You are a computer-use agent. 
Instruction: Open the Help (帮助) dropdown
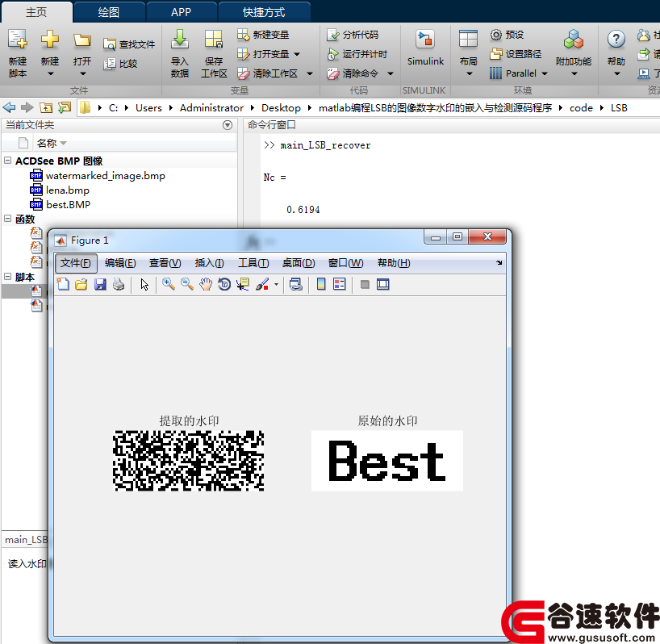pyautogui.click(x=616, y=74)
